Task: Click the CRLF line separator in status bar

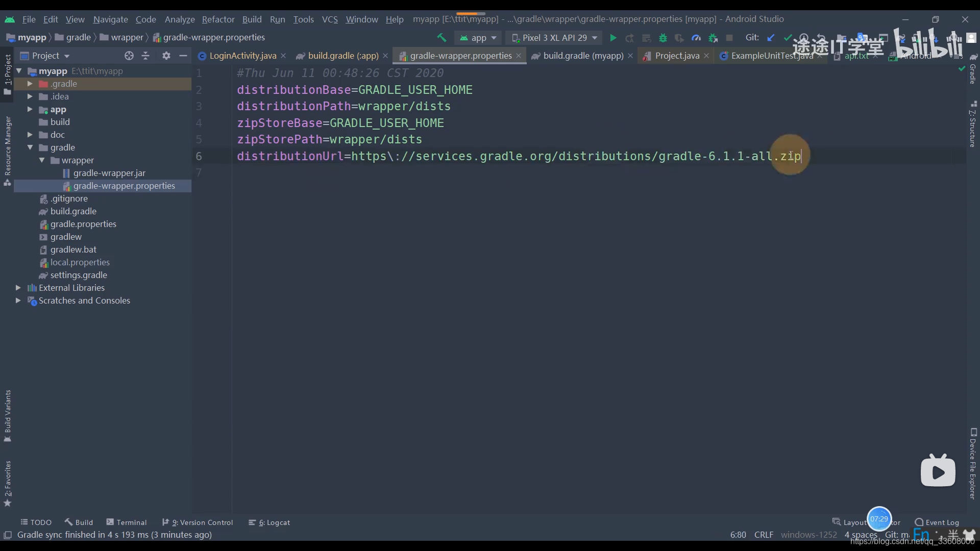Action: pyautogui.click(x=764, y=535)
